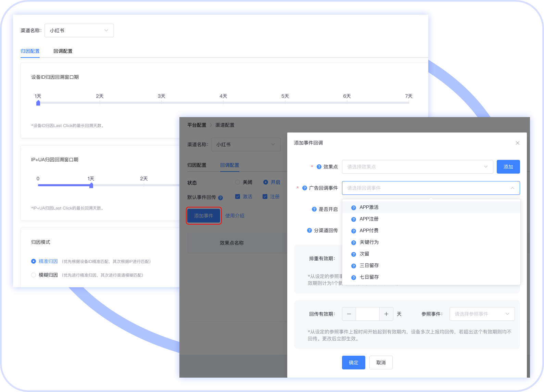The image size is (544, 392).
Task: Click help icon next to 分渠道回传 label
Action: (x=309, y=230)
